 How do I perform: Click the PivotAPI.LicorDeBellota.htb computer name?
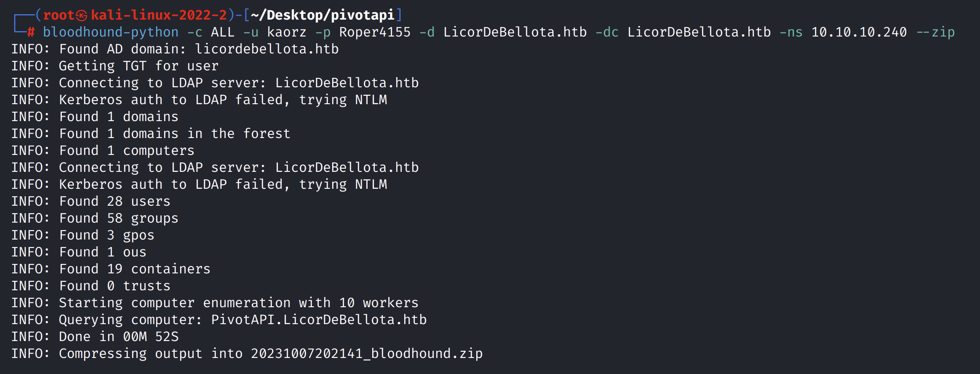pyautogui.click(x=319, y=320)
